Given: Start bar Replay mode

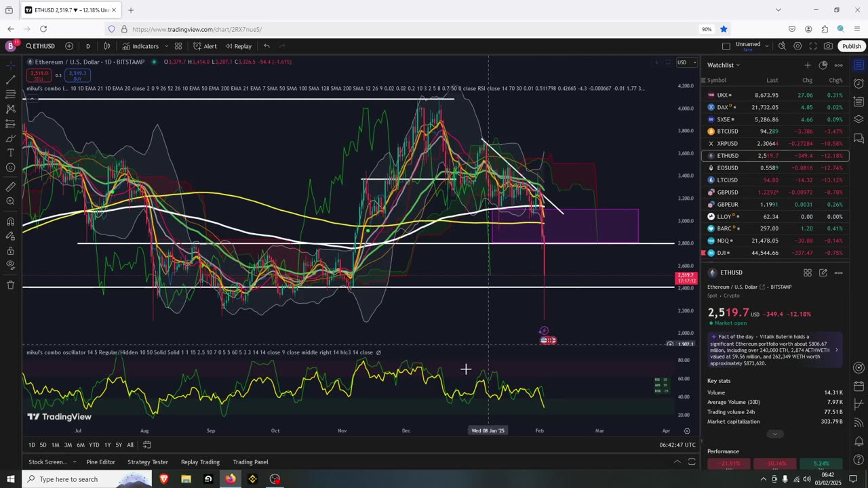Looking at the screenshot, I should 238,46.
